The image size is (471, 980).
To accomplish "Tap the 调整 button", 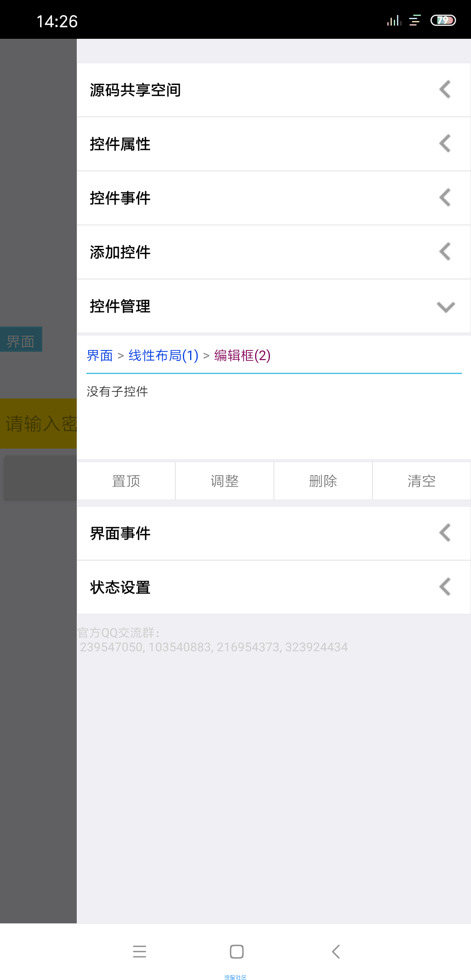I will pos(225,481).
